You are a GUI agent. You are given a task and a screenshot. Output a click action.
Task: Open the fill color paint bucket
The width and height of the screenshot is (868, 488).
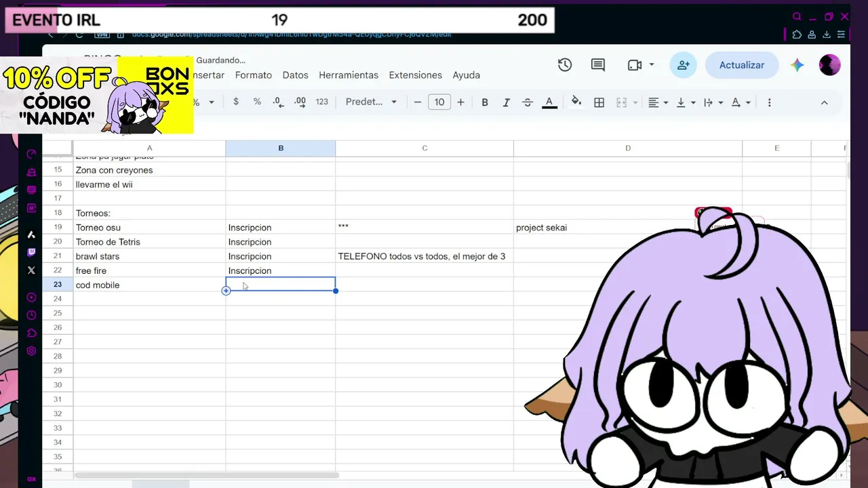click(576, 102)
